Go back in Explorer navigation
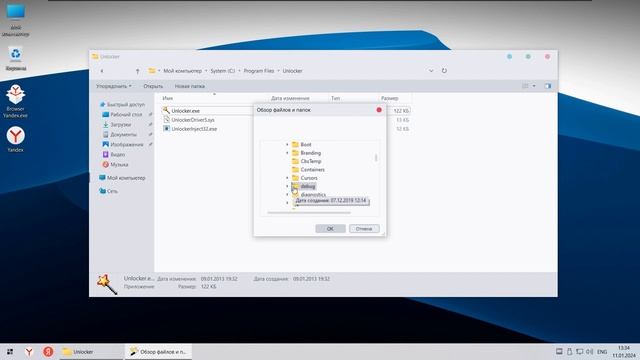 click(x=102, y=71)
